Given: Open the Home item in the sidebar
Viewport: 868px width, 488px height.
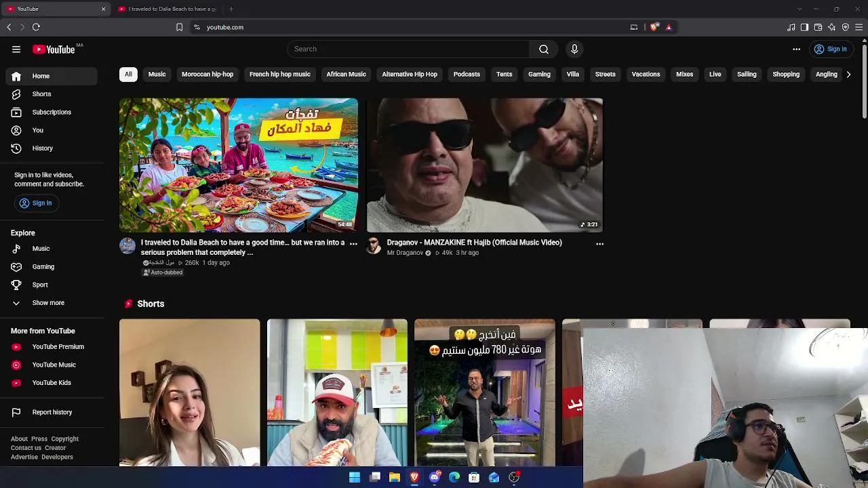Looking at the screenshot, I should pyautogui.click(x=52, y=76).
